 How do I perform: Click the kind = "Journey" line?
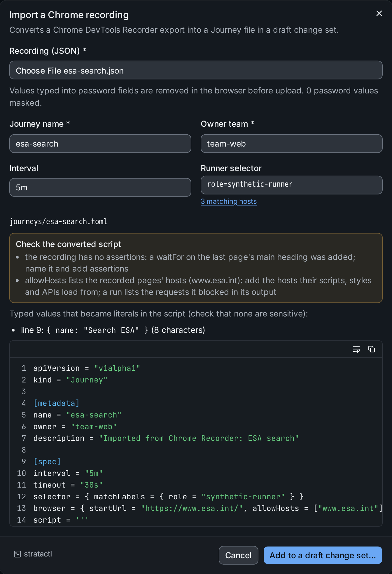(x=70, y=380)
